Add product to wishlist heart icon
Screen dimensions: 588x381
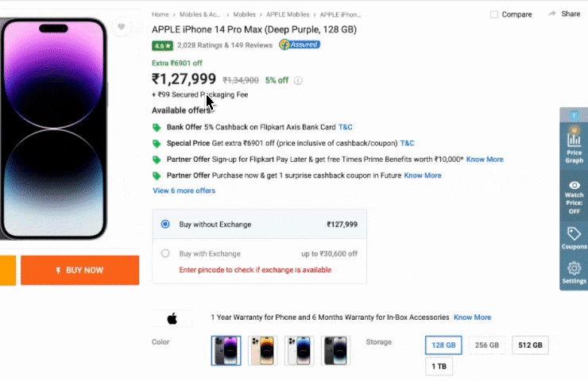121,27
